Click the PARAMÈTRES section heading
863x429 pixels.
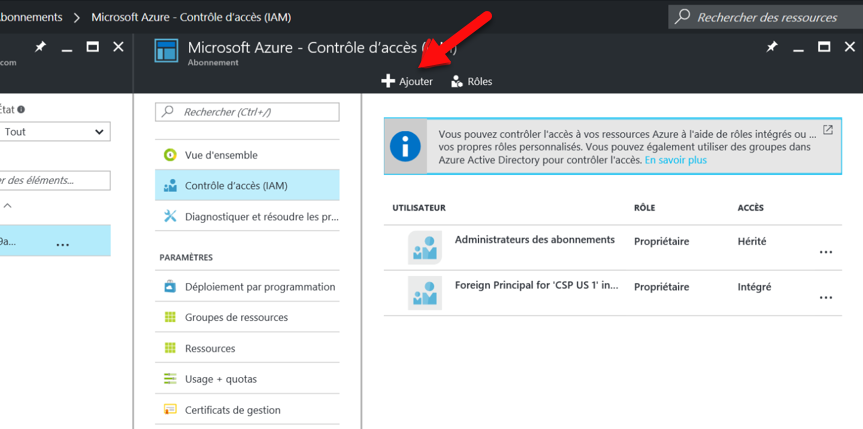pyautogui.click(x=186, y=257)
